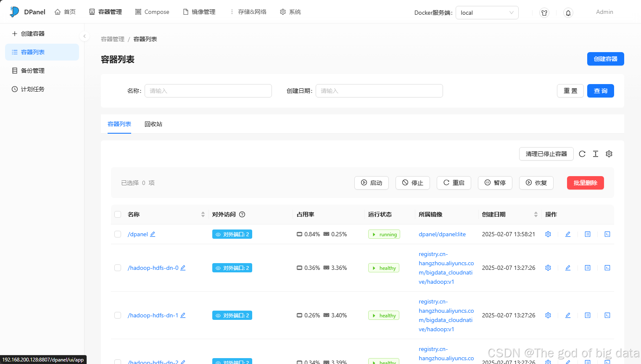Screen dimensions: 641x364
Task: Select 创建容器 in the sidebar
Action: (42, 34)
